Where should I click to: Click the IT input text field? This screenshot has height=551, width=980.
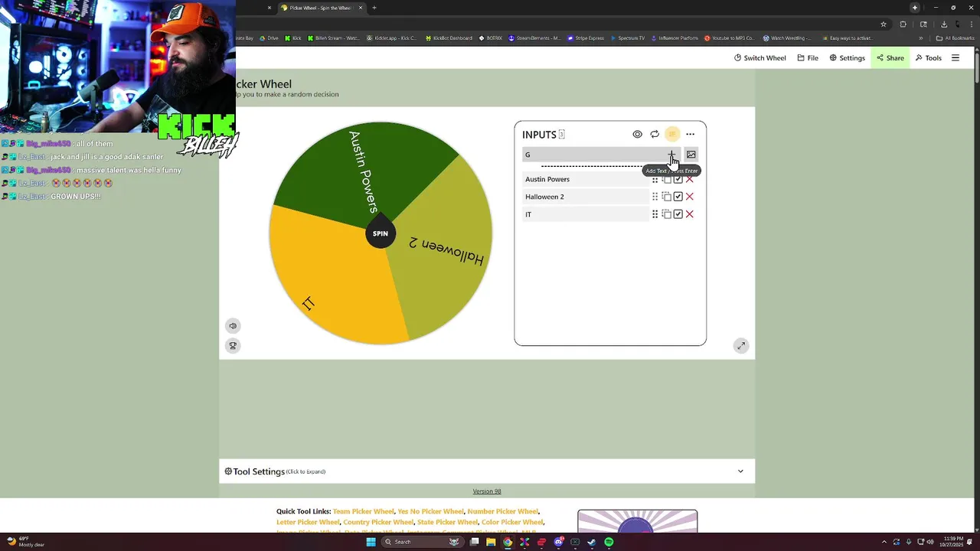(586, 214)
